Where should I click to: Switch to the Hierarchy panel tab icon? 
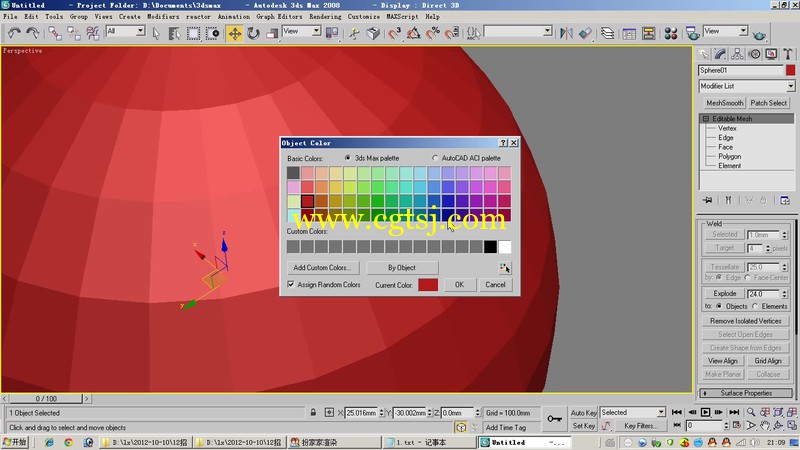point(737,54)
